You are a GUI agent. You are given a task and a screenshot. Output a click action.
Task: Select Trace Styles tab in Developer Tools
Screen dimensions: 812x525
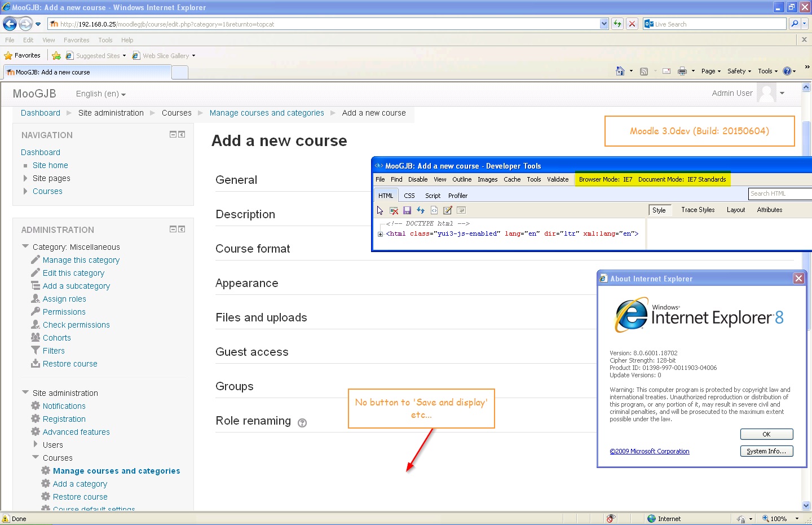click(698, 210)
